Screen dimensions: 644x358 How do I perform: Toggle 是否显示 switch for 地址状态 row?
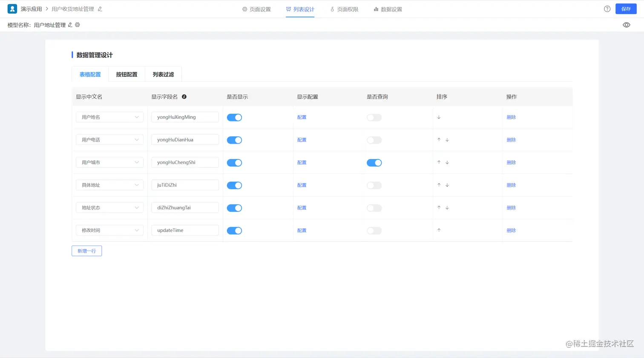[234, 208]
